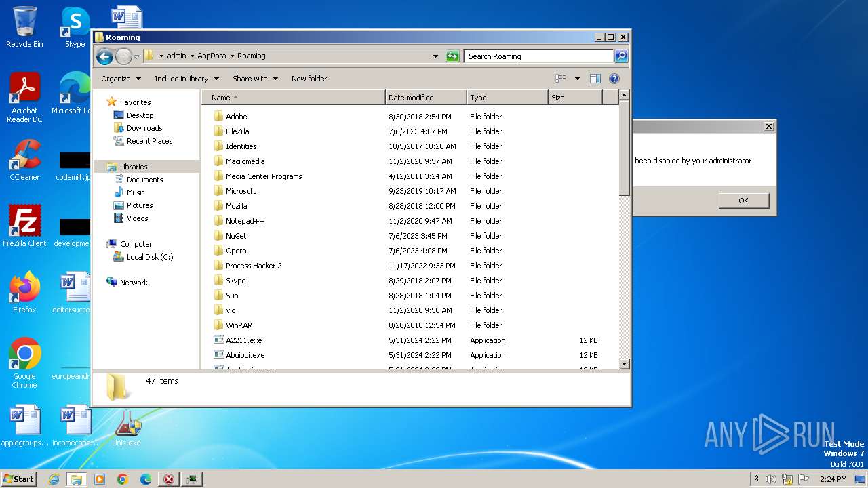
Task: Open Desktop in the navigation pane
Action: coord(140,115)
